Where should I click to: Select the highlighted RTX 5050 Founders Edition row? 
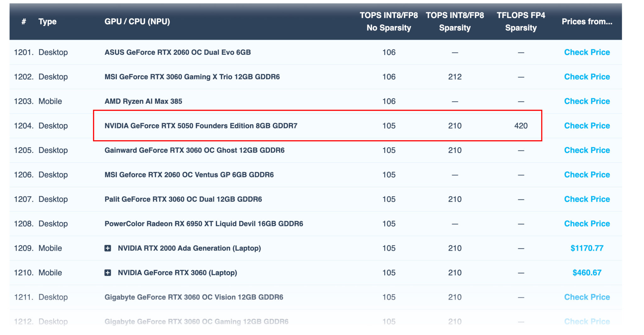pyautogui.click(x=201, y=126)
